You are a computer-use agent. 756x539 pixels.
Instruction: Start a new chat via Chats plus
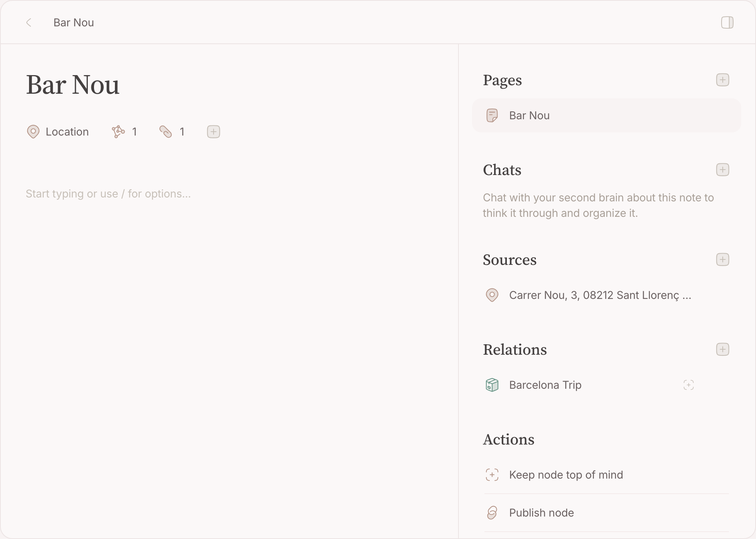pyautogui.click(x=722, y=170)
